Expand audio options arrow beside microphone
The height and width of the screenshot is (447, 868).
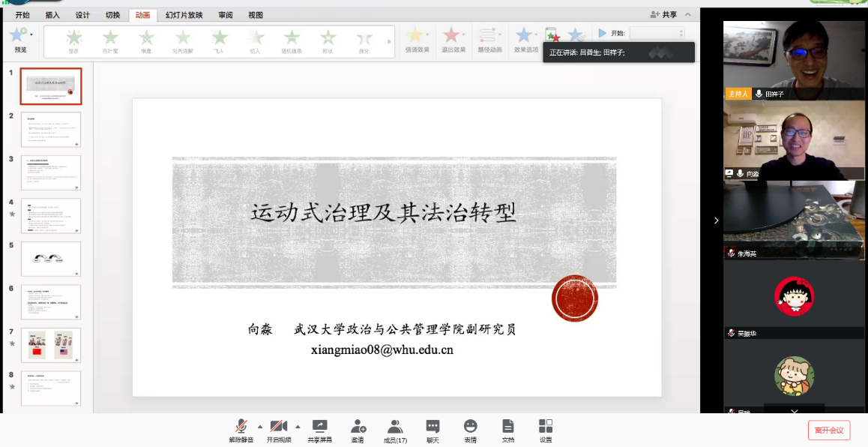coord(260,426)
